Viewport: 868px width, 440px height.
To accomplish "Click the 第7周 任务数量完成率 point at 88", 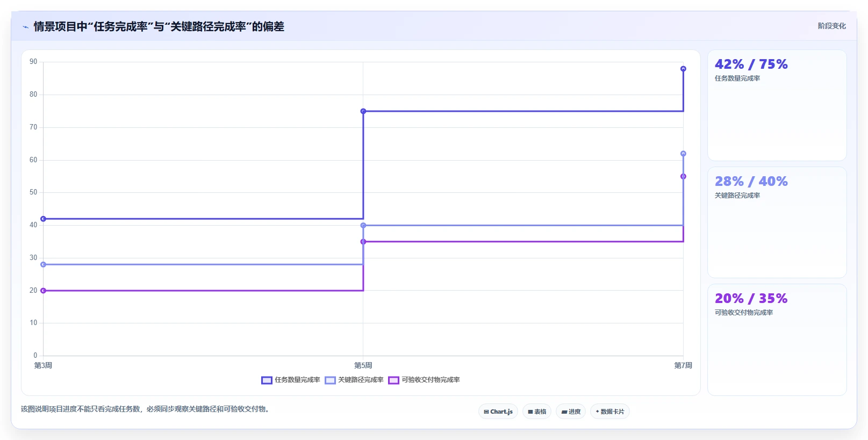I will click(x=683, y=69).
